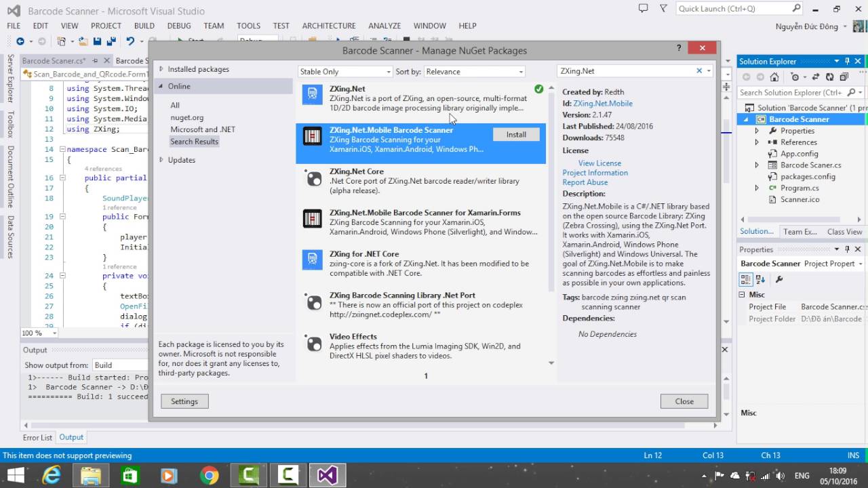Select the ZXing.Net Core package
Image resolution: width=868 pixels, height=488 pixels.
[421, 181]
